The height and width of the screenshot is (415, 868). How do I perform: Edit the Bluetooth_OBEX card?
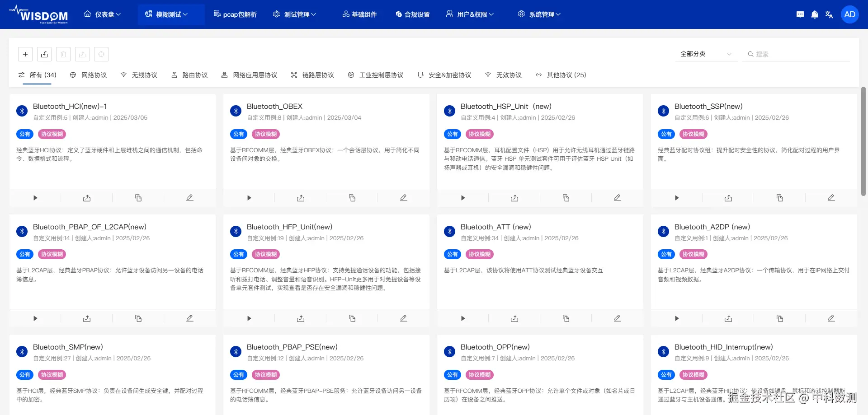[404, 198]
